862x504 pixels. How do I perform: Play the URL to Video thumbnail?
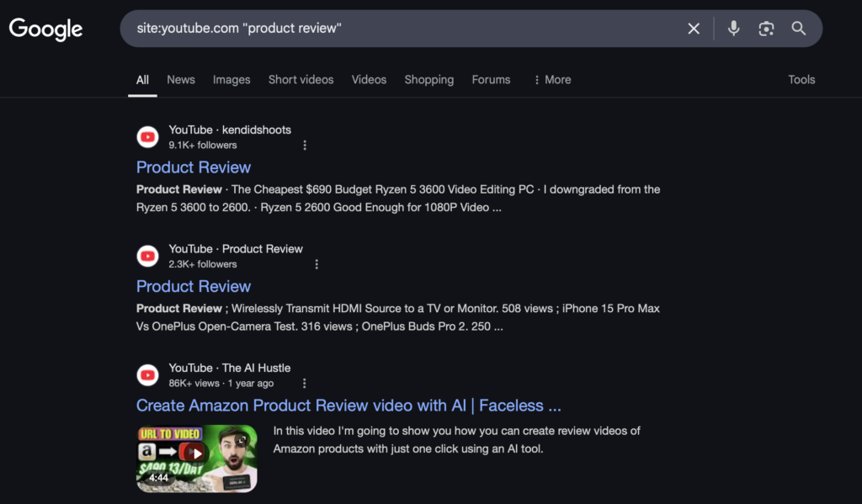coord(196,459)
